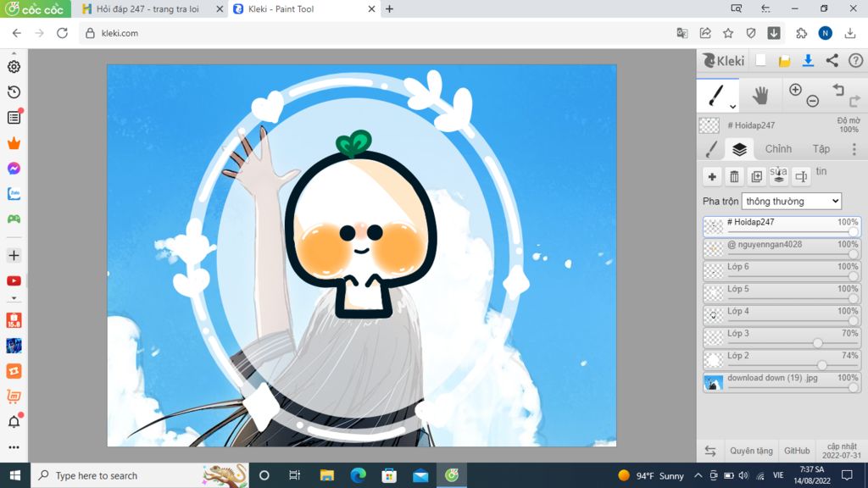Image resolution: width=868 pixels, height=488 pixels.
Task: Open Zalo in the sidebar
Action: coord(14,194)
